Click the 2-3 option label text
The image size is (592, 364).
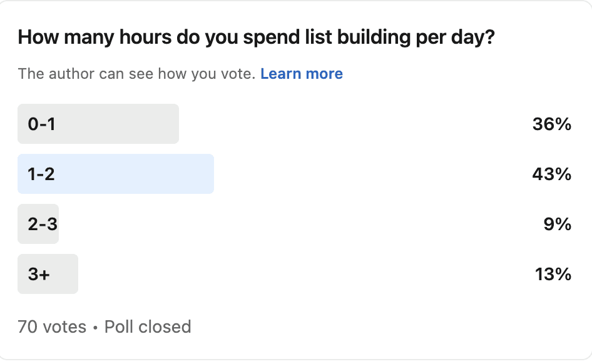tap(43, 224)
